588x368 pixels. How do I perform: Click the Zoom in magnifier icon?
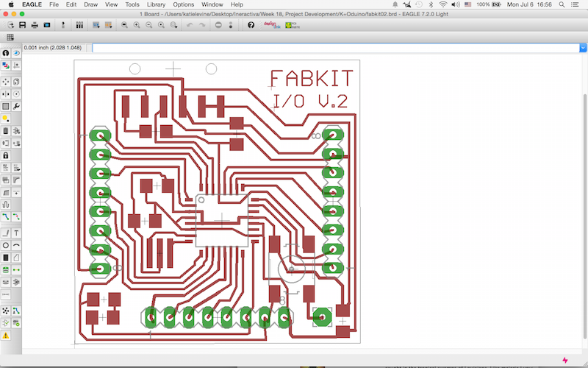(x=137, y=25)
